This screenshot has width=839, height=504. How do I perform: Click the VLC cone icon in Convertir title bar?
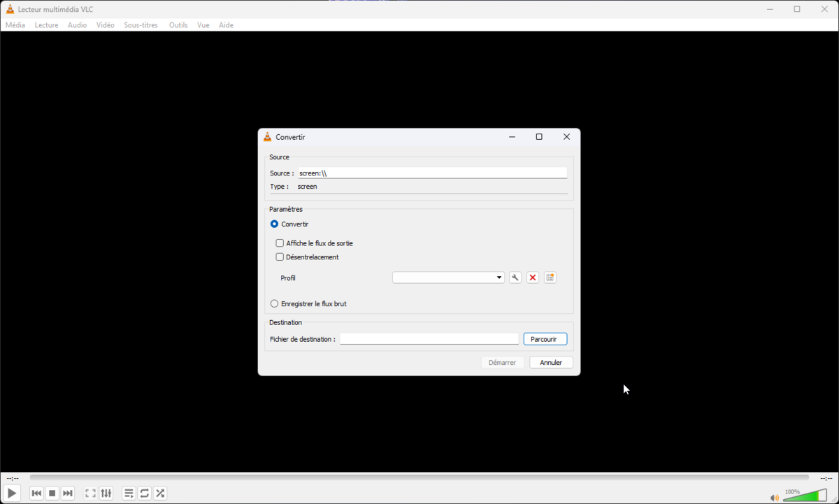[268, 137]
